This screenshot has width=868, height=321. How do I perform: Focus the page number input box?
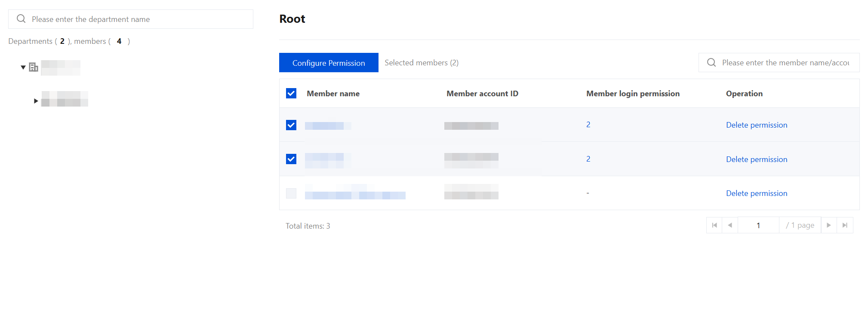tap(758, 225)
